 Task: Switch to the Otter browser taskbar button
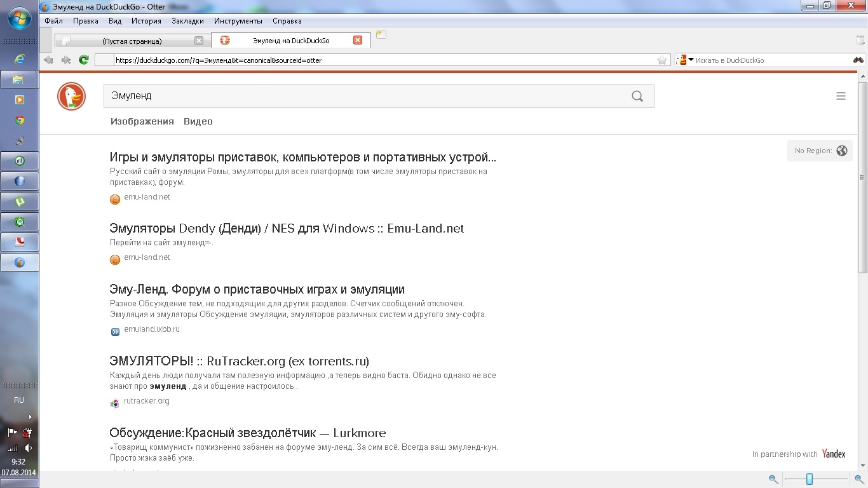20,262
